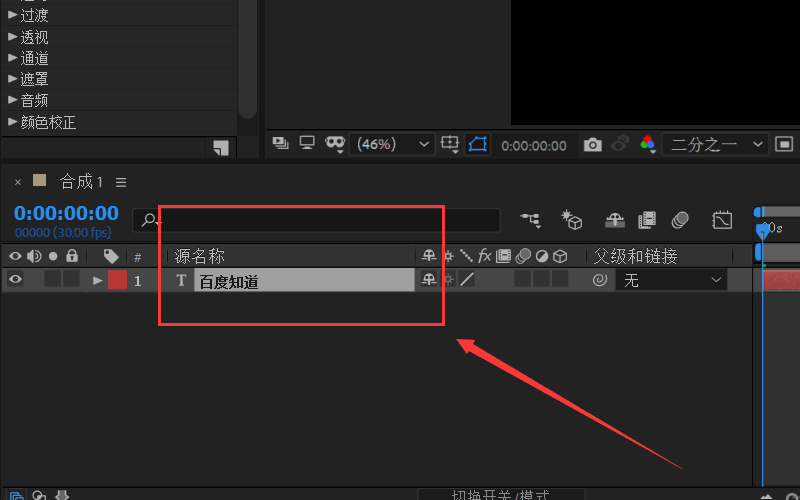Screen dimensions: 800x500
Task: Click the audio speaker column header icon
Action: (34, 256)
